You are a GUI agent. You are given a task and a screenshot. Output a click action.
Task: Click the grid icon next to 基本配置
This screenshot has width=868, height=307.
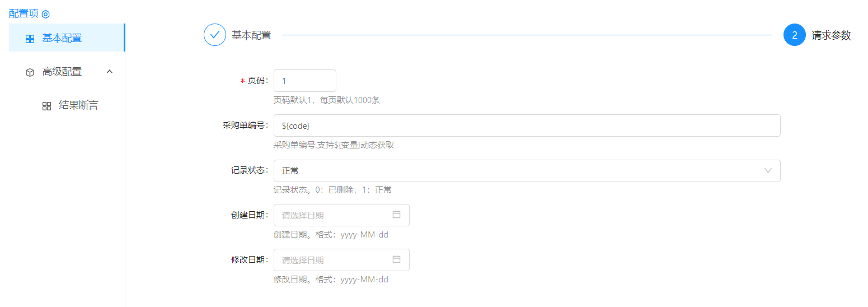pyautogui.click(x=30, y=39)
